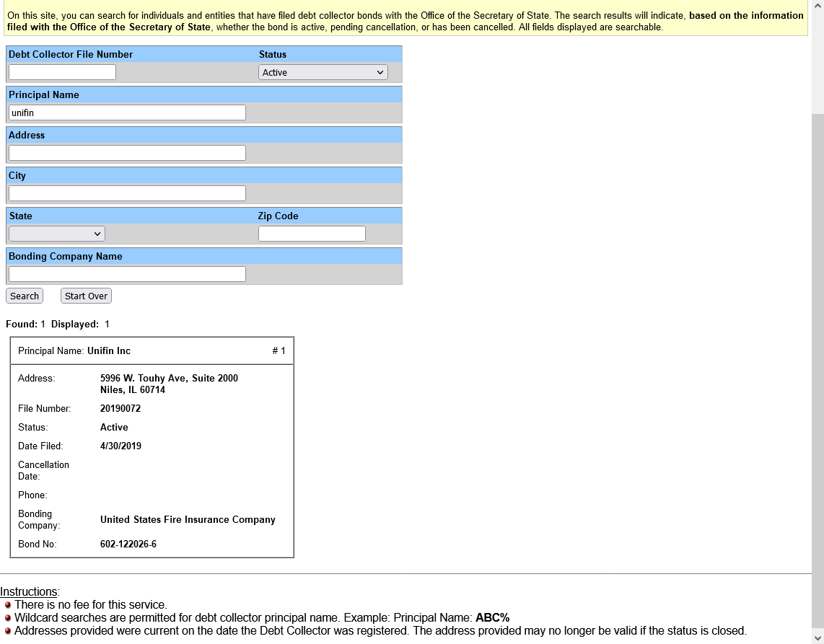
Task: Click the 'Displayed: 1' count text
Action: tap(80, 324)
